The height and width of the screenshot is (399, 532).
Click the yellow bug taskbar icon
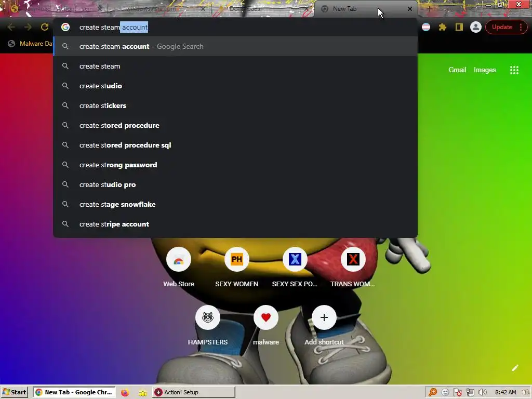[x=143, y=393]
